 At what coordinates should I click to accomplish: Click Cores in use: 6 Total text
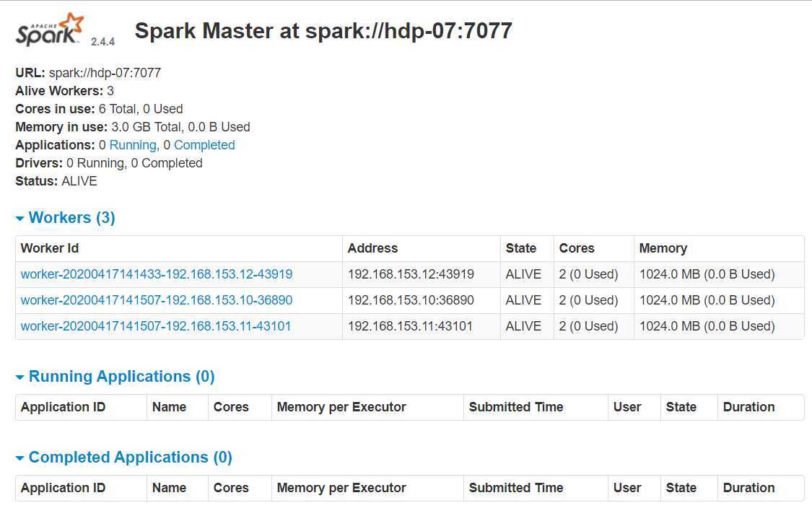[77, 109]
